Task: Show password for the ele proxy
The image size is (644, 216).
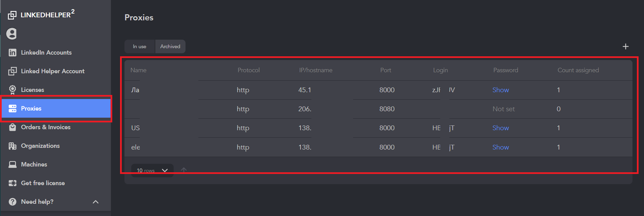Action: [x=501, y=147]
